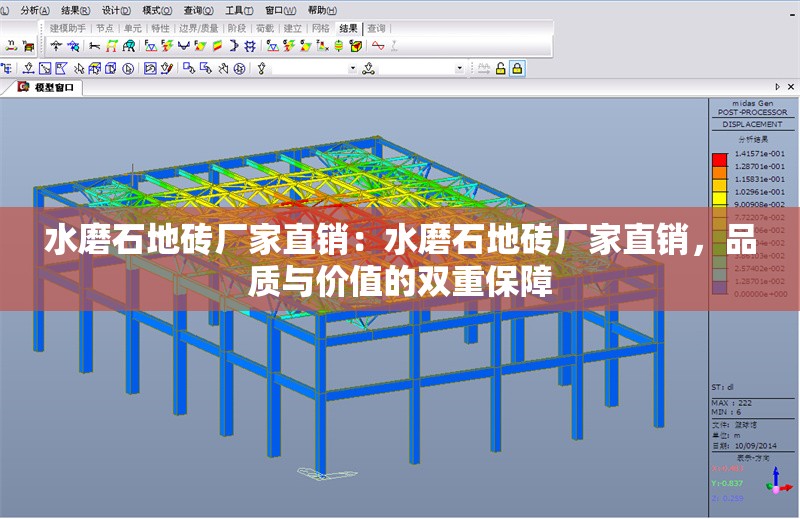Switch to the 查询 toolbar tab
This screenshot has height=519, width=800.
pyautogui.click(x=377, y=29)
